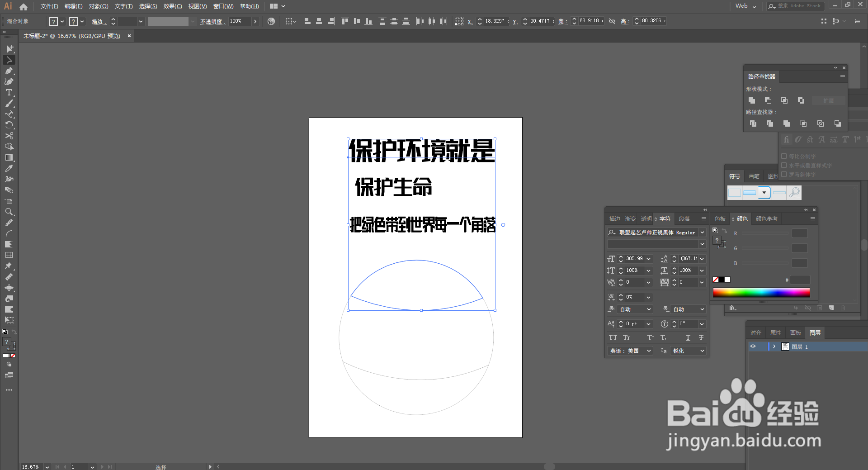Click the Superscript icon in Character panel
The width and height of the screenshot is (868, 470).
[651, 337]
